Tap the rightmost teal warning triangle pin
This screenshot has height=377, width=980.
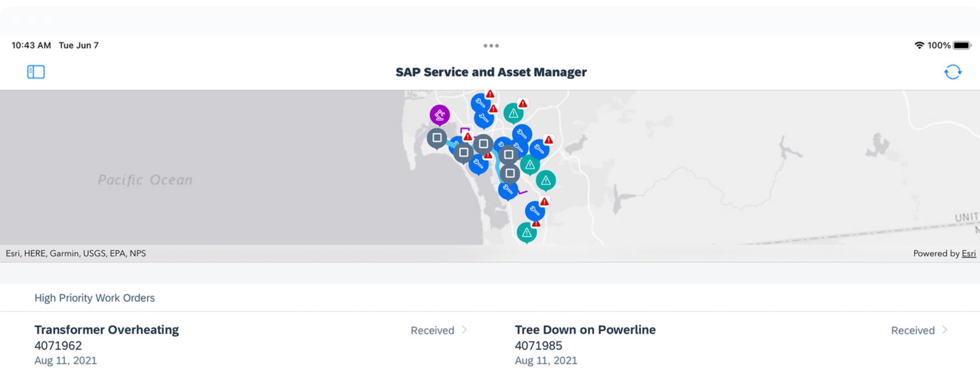click(x=545, y=180)
